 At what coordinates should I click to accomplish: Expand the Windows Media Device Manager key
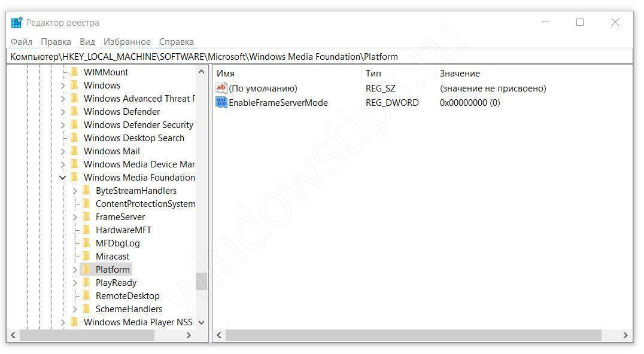[63, 164]
